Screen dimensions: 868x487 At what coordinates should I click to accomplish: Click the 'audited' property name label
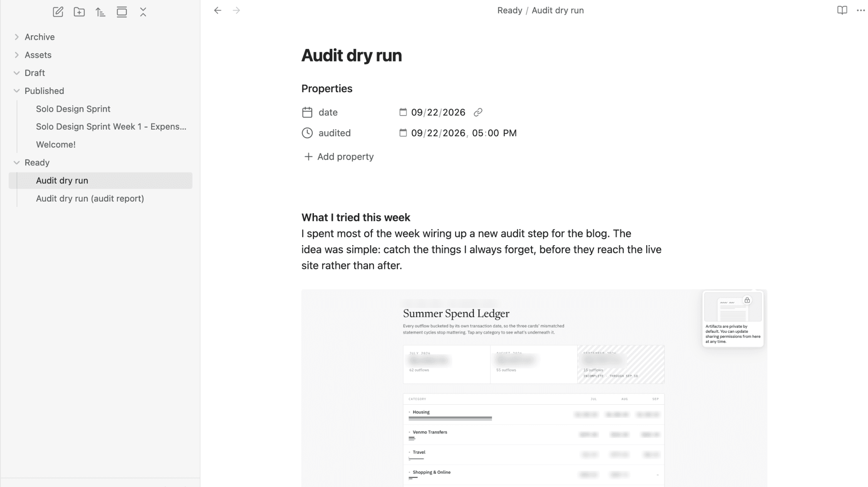point(335,133)
